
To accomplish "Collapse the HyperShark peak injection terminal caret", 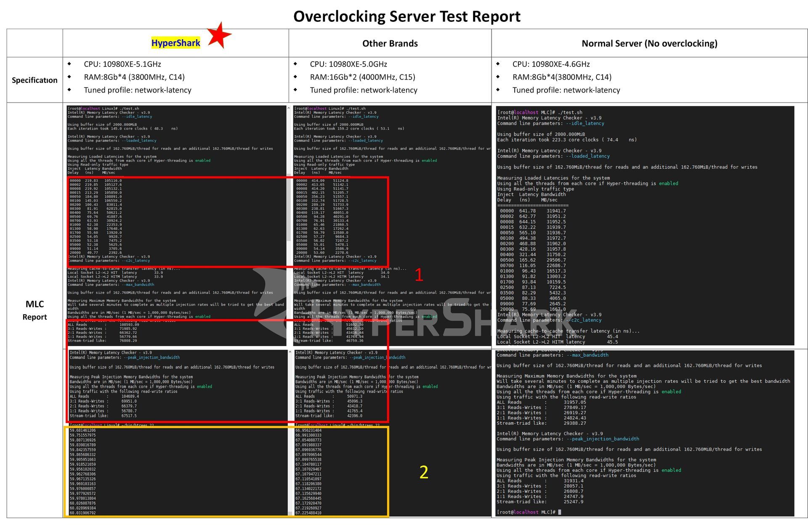I will (290, 352).
